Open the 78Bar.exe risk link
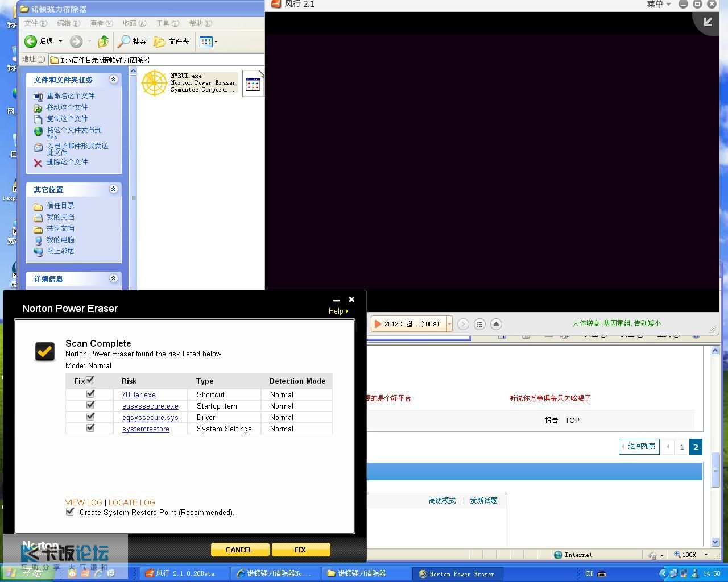This screenshot has height=582, width=728. pos(139,394)
